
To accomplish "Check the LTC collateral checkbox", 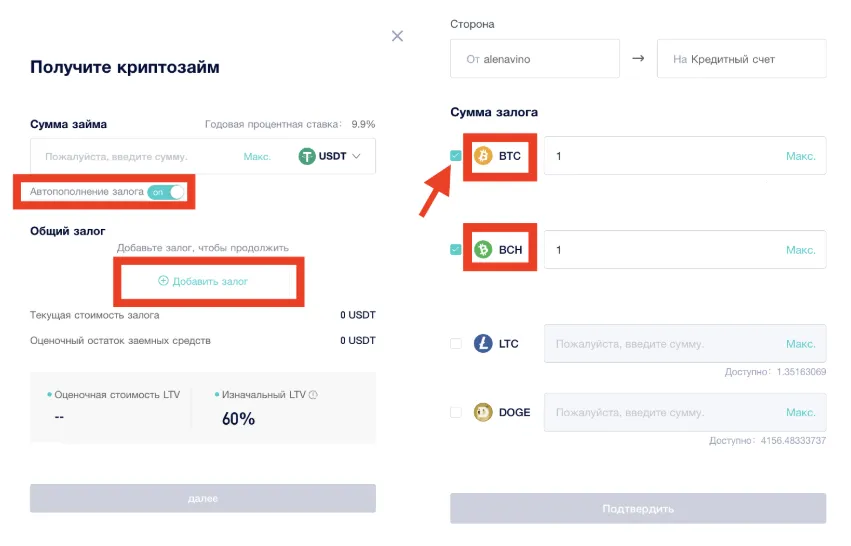I will tap(456, 343).
